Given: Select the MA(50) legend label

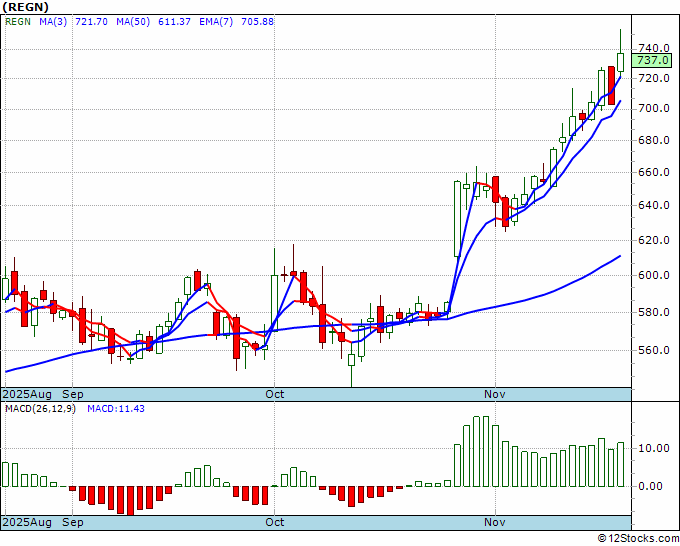Looking at the screenshot, I should point(133,22).
